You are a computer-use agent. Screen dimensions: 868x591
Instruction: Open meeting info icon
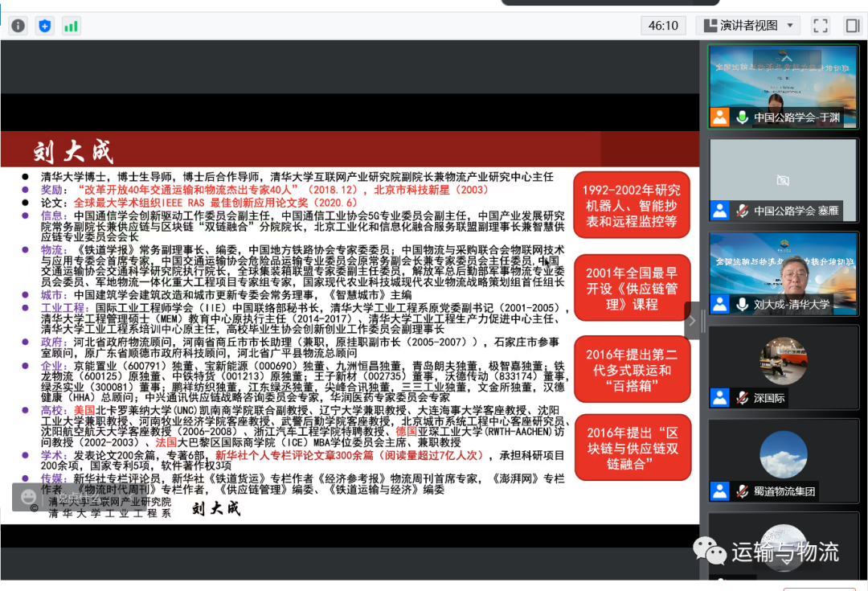pos(18,26)
